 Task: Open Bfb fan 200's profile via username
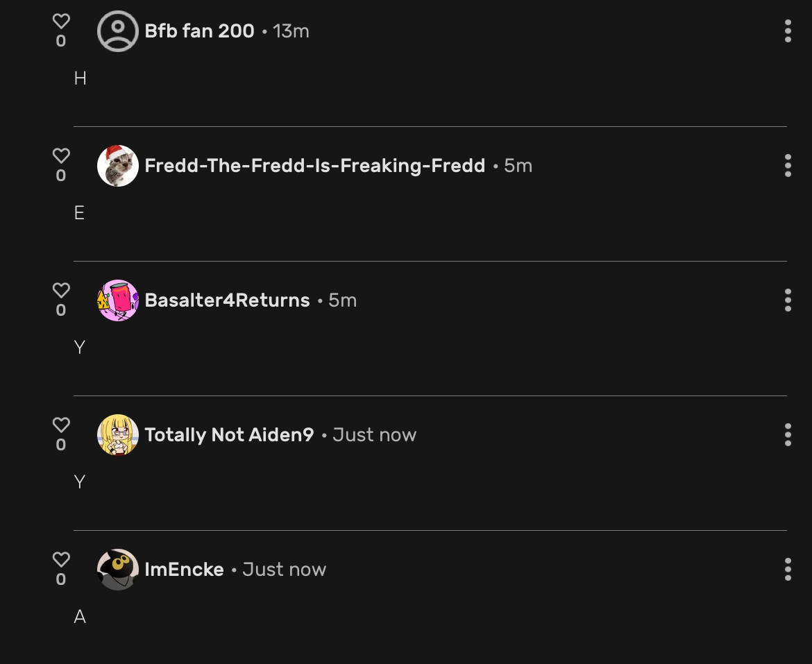coord(199,31)
